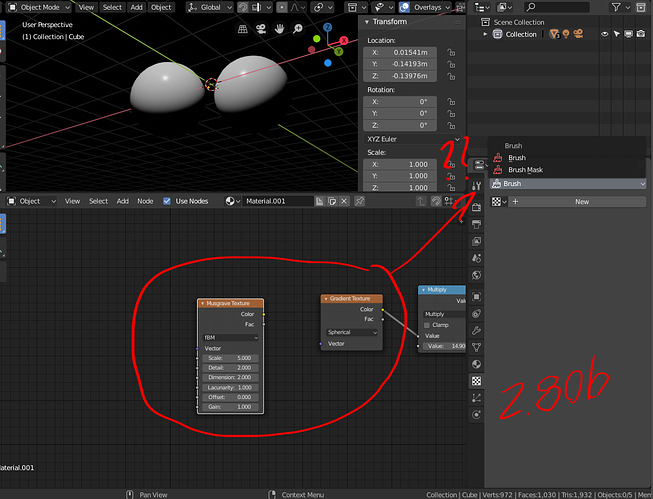Toggle Clamp checkbox on the Multiply node

pos(426,325)
